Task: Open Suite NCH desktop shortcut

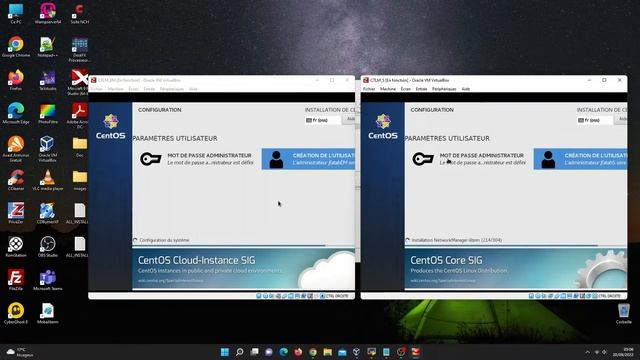Action: tap(80, 13)
